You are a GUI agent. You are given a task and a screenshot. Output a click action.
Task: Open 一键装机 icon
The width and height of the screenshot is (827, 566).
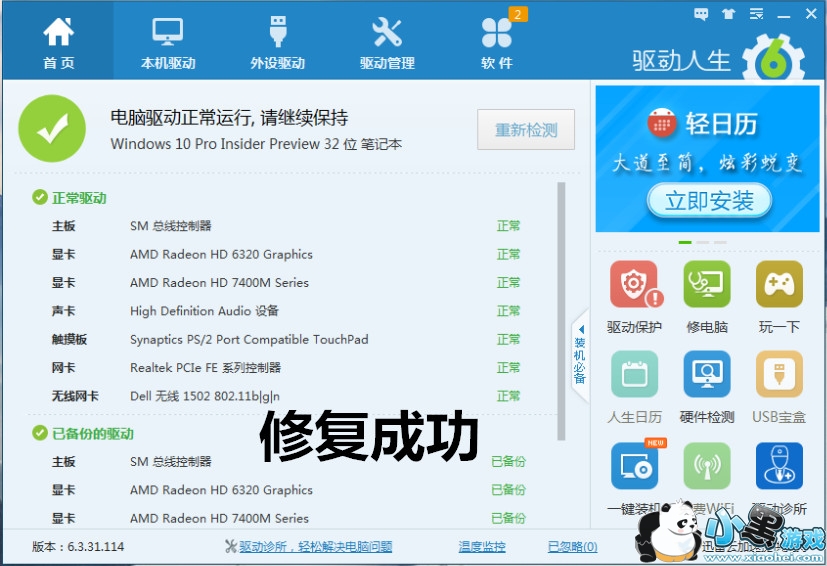634,466
